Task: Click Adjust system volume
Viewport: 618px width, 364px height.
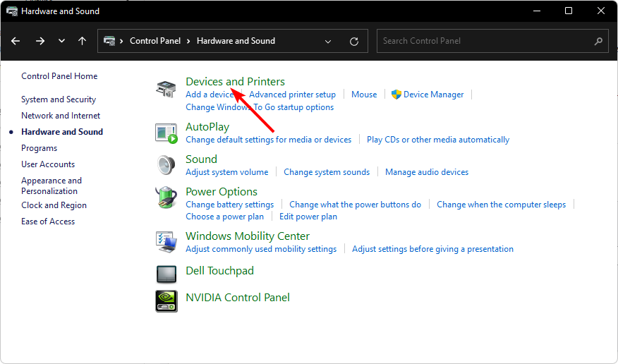Action: 226,172
